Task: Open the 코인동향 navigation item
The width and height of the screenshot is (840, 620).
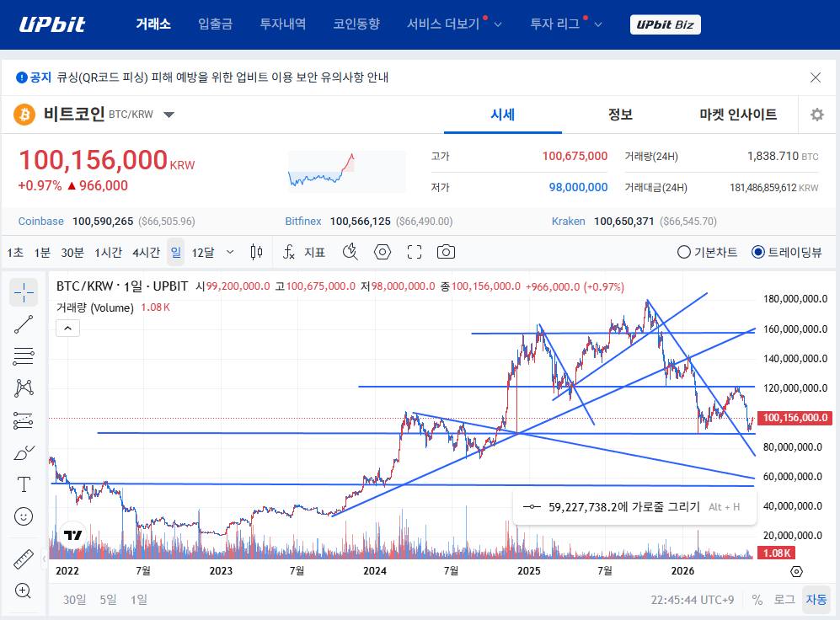Action: click(x=356, y=24)
